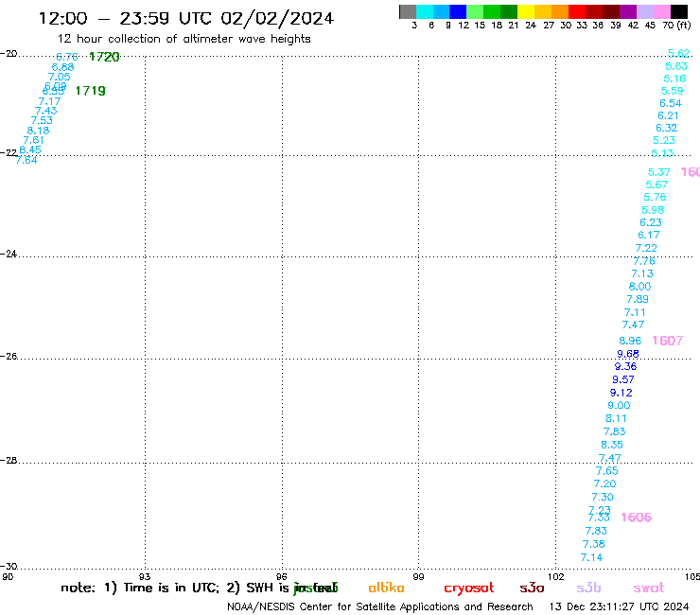The height and width of the screenshot is (615, 700).
Task: Click the longitude axis label '102'
Action: coord(556,576)
